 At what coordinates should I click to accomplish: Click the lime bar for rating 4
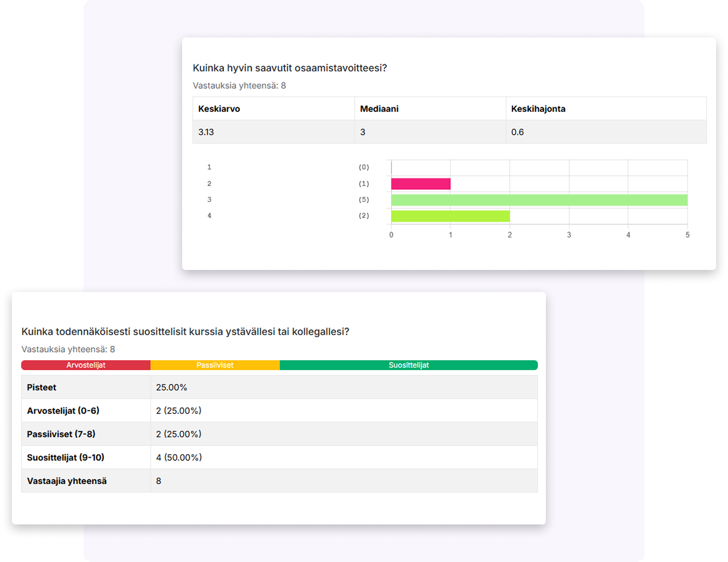[x=450, y=216]
